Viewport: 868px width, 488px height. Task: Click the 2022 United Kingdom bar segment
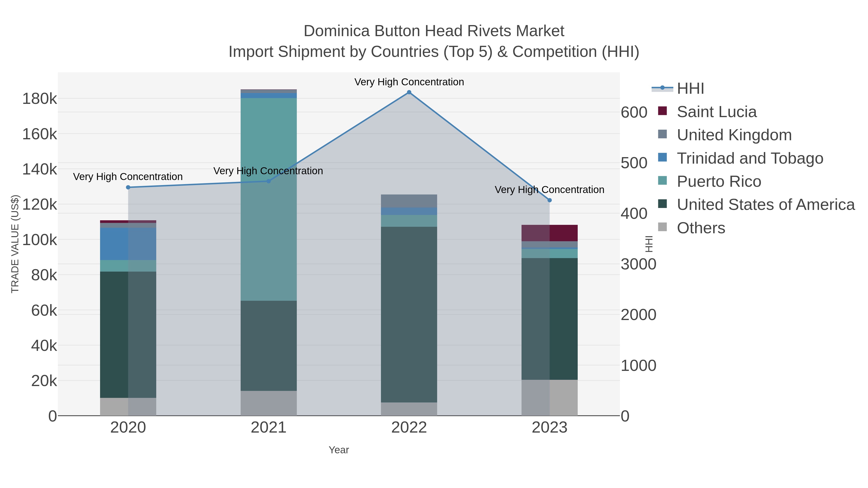point(409,201)
